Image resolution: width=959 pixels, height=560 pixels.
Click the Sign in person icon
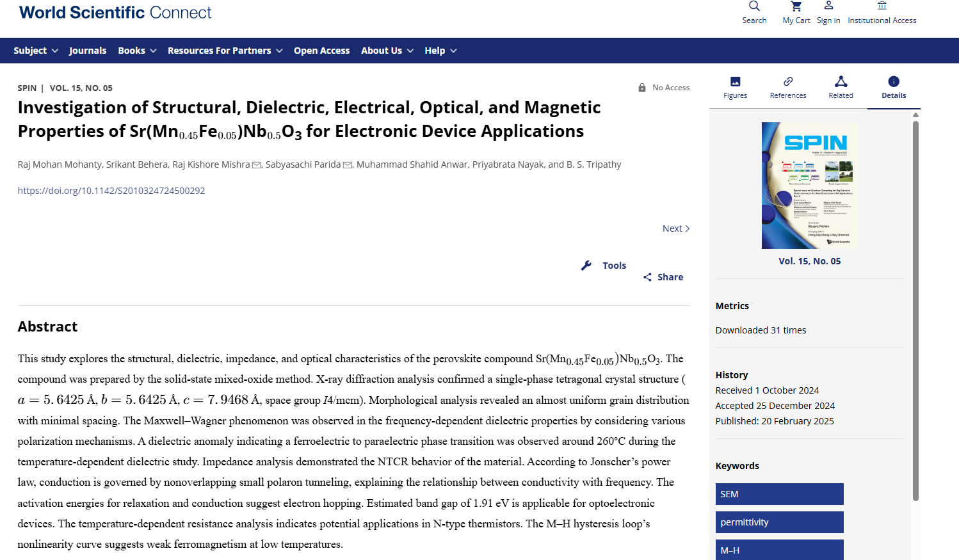point(828,6)
